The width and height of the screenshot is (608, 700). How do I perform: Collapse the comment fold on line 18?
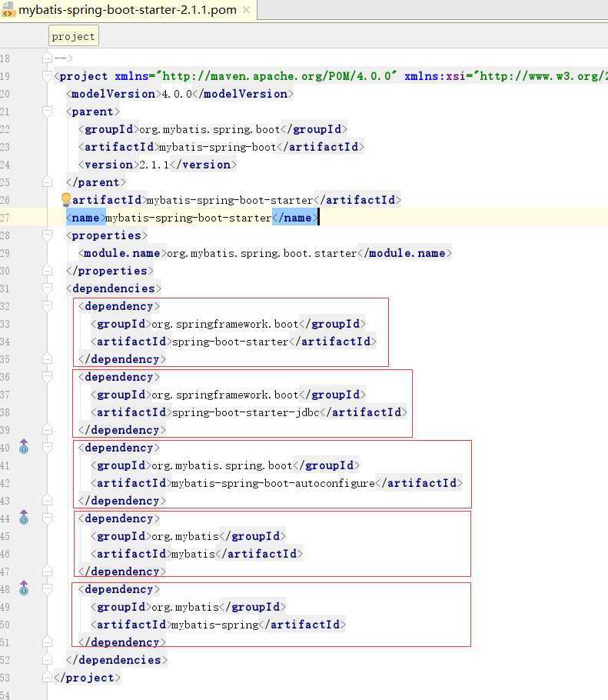(48, 58)
